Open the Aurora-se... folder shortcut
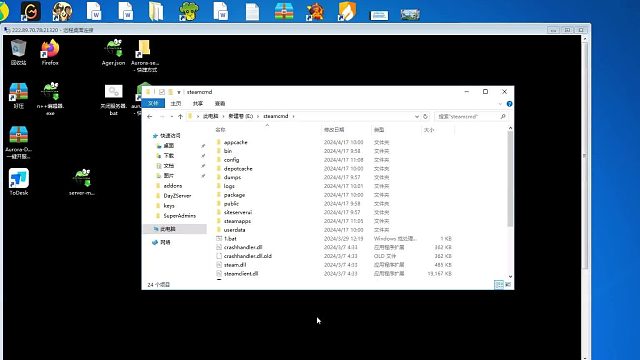Screen dimensions: 640x360 tap(145, 56)
